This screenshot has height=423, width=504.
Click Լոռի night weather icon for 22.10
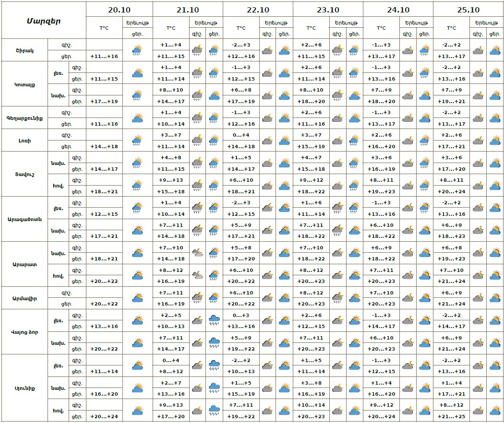pyautogui.click(x=267, y=140)
